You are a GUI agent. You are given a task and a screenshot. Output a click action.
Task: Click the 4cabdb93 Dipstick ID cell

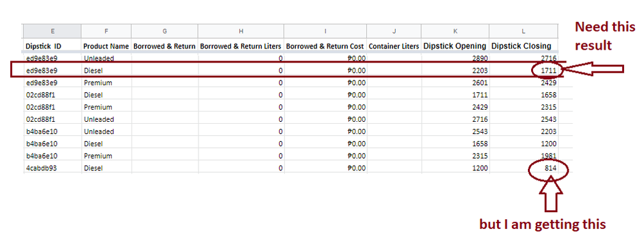pos(52,168)
